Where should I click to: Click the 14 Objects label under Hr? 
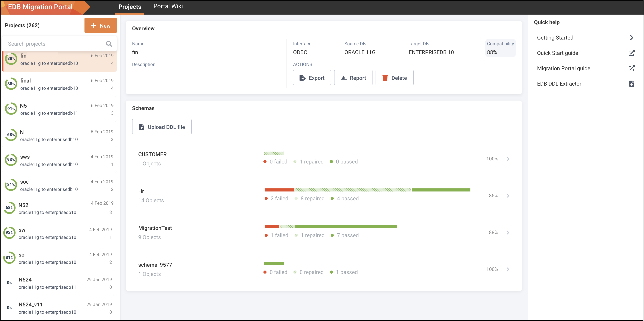coord(151,200)
